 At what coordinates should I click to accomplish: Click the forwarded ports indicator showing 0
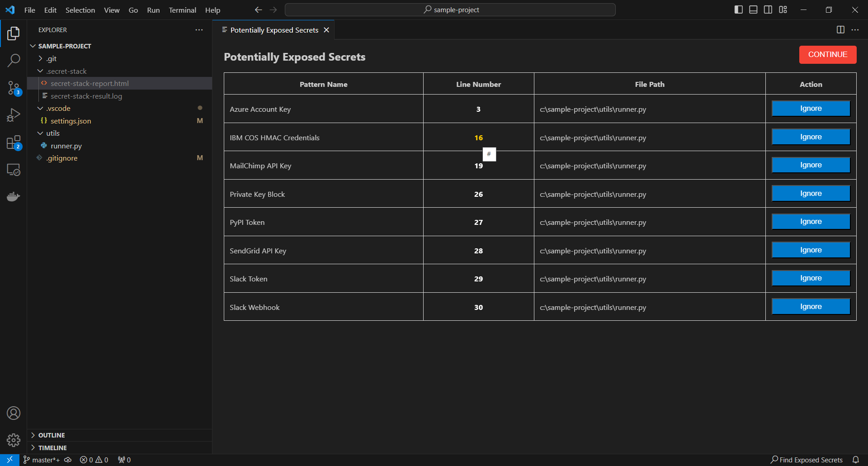coord(124,460)
